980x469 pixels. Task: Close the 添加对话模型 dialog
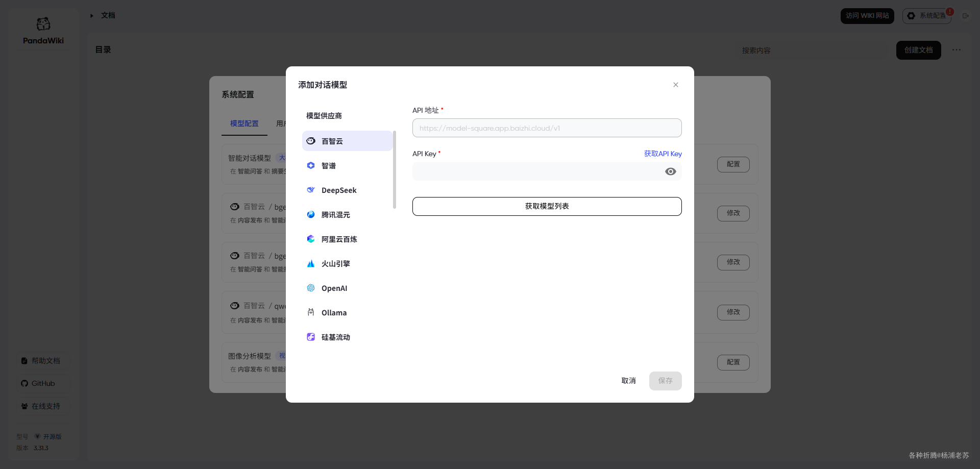click(676, 85)
